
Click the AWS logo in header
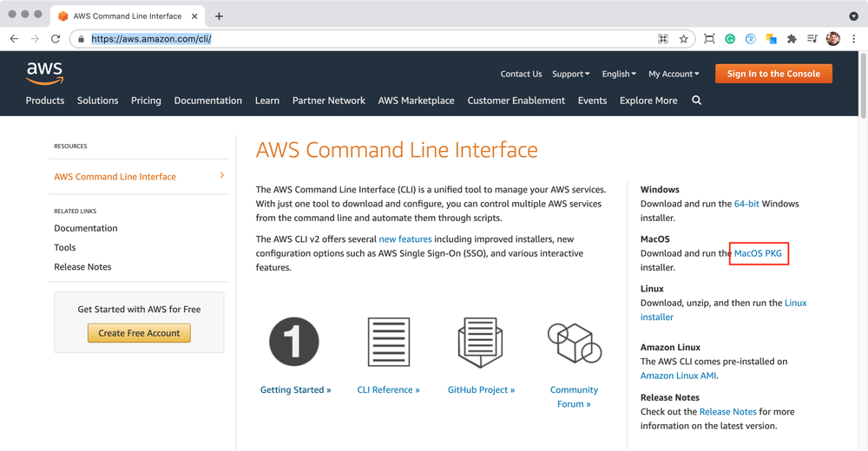(x=45, y=73)
